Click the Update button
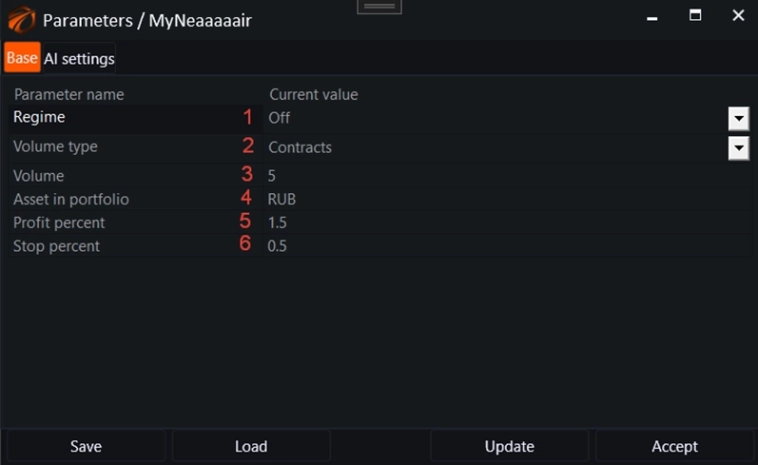The width and height of the screenshot is (758, 465). pyautogui.click(x=510, y=446)
